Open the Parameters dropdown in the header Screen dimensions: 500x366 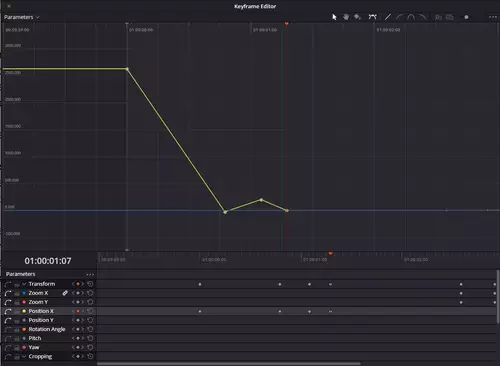pos(22,17)
